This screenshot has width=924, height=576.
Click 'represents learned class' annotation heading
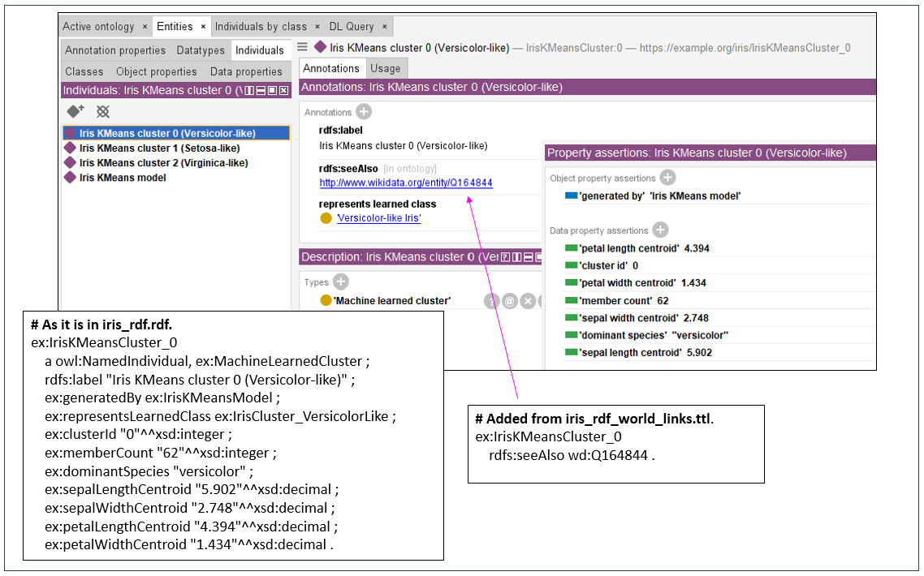point(377,204)
